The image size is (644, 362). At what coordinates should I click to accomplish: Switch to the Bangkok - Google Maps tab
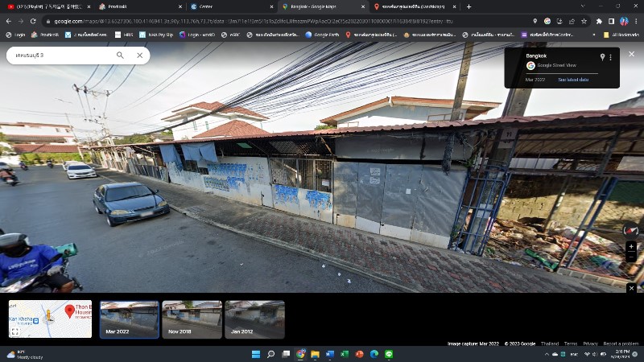[322, 6]
